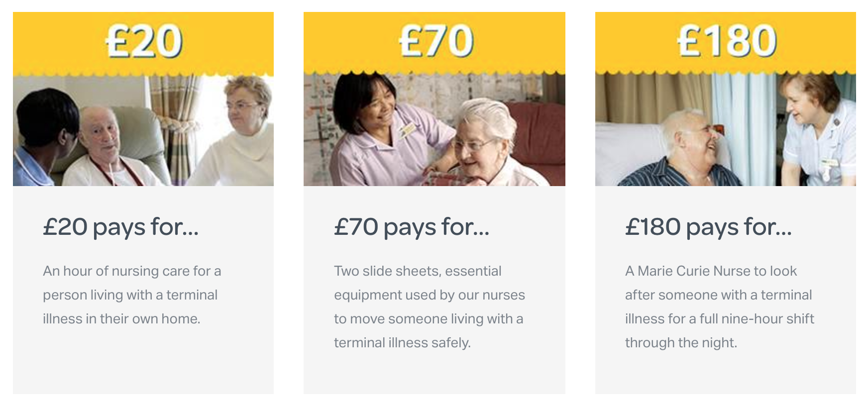The image size is (868, 405).
Task: Open the £70 donation card photo
Action: tap(434, 130)
